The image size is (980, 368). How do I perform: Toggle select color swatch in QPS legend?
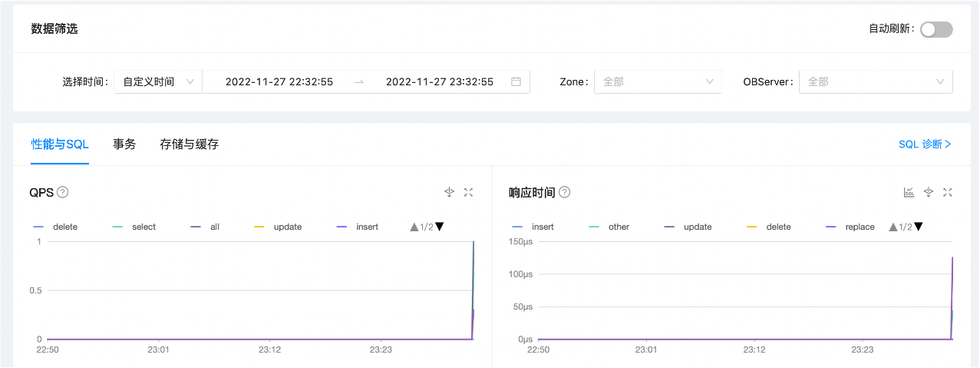click(117, 227)
